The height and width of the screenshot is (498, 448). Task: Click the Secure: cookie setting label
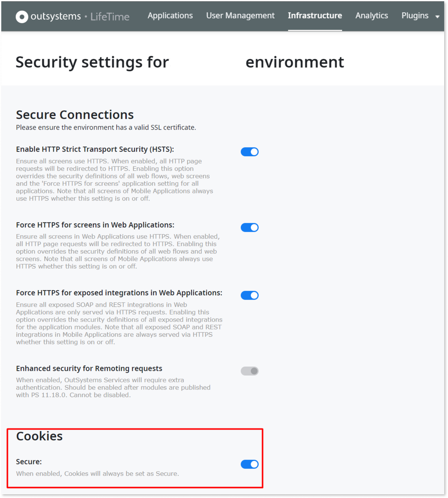[29, 462]
